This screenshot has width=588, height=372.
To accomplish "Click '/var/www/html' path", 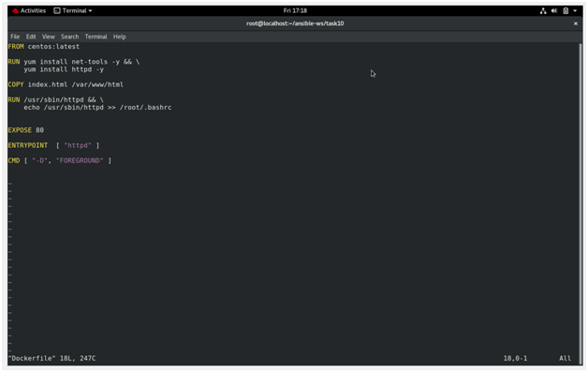I will coord(97,85).
